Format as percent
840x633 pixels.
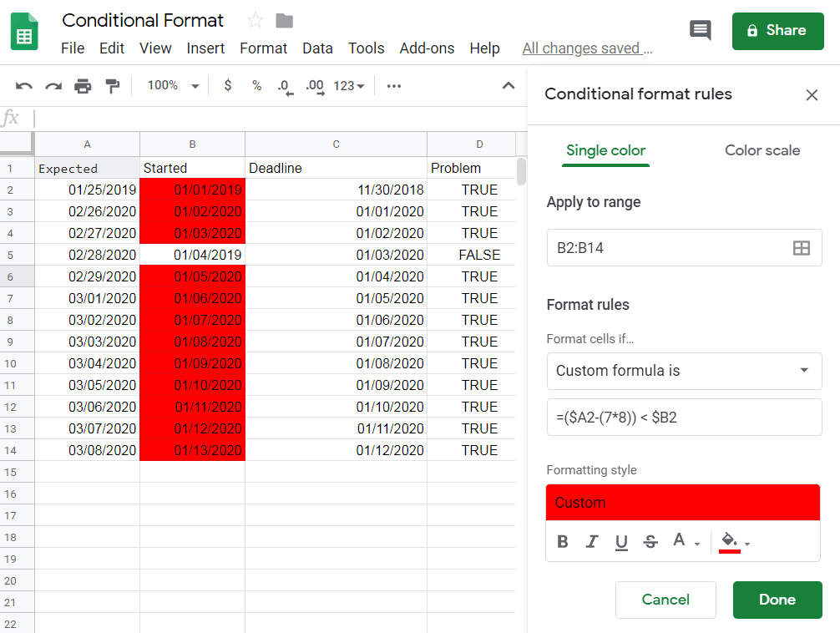pos(256,85)
